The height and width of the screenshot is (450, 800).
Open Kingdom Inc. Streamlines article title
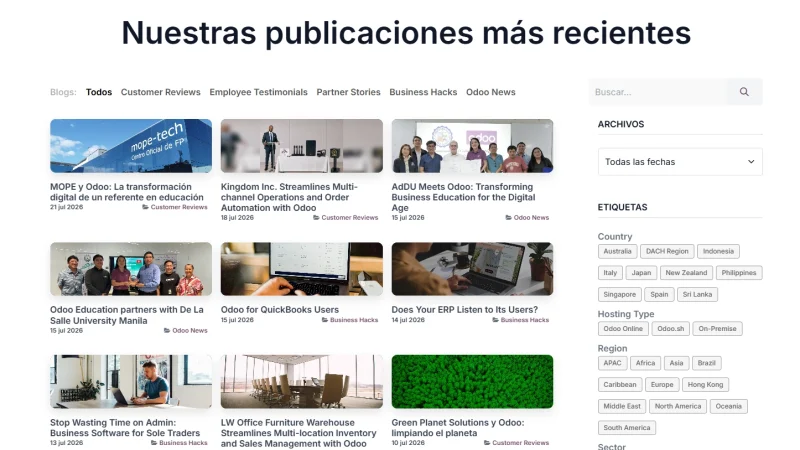(289, 197)
